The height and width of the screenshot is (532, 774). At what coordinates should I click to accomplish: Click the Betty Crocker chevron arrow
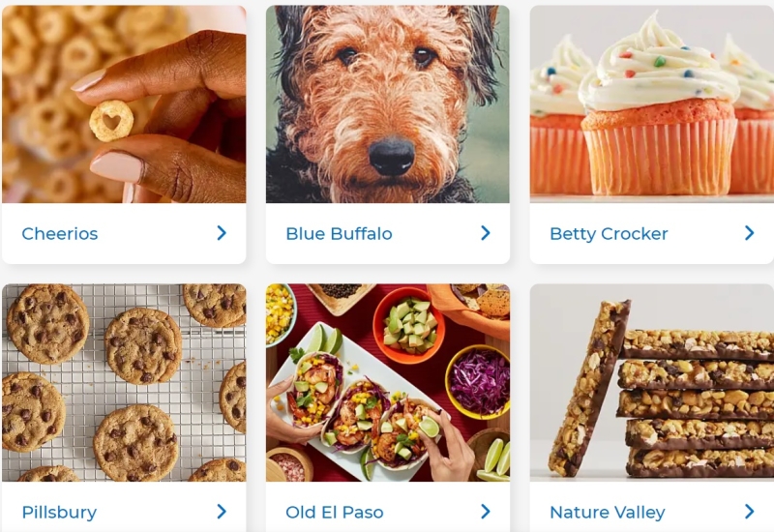pyautogui.click(x=749, y=233)
